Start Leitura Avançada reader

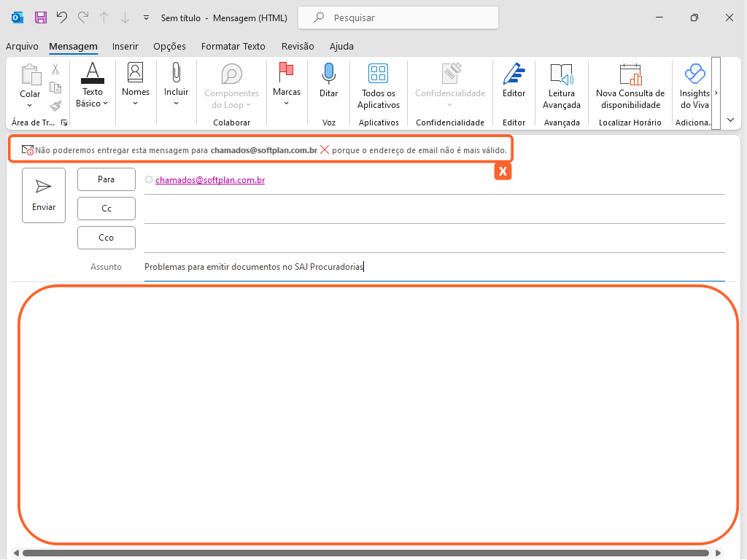[562, 87]
